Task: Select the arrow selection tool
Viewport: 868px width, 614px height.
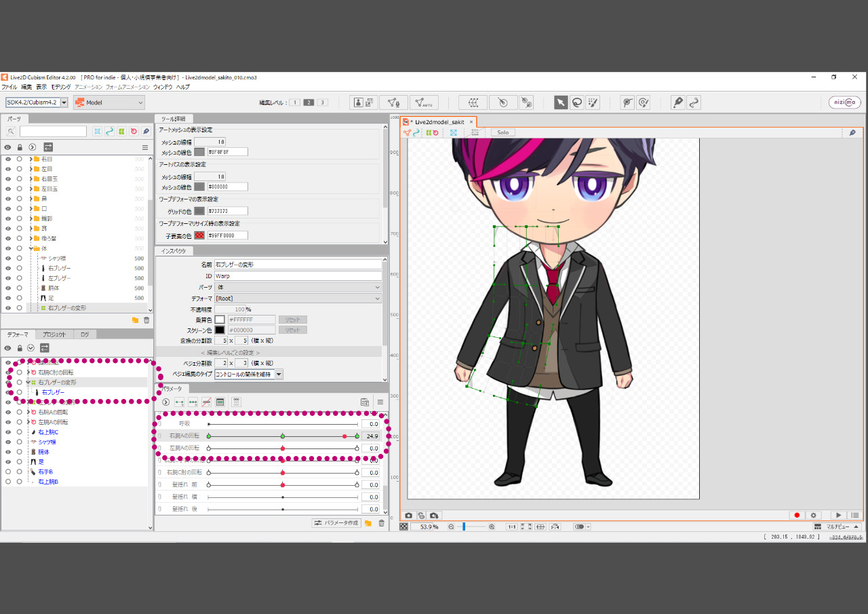Action: [x=561, y=102]
